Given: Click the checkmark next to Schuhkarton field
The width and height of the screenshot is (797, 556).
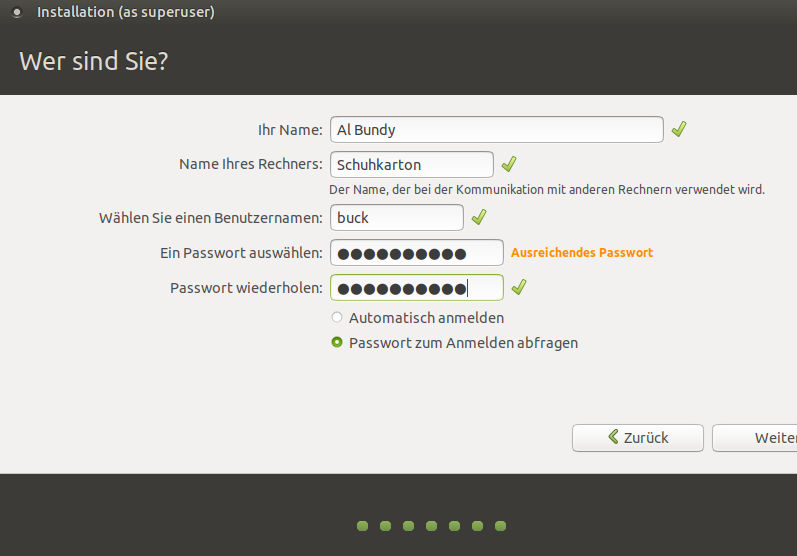Looking at the screenshot, I should pos(509,164).
